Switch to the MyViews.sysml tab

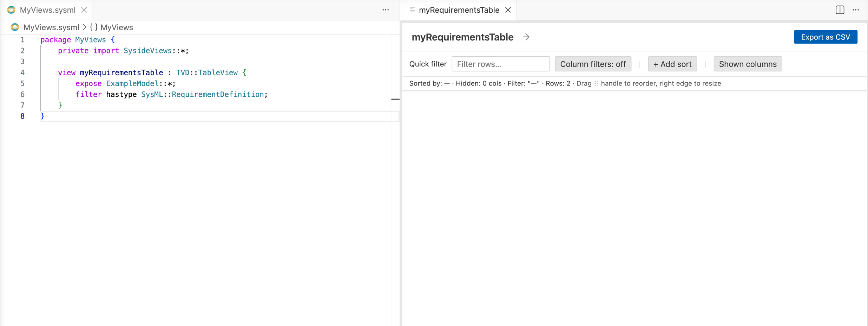pyautogui.click(x=47, y=10)
